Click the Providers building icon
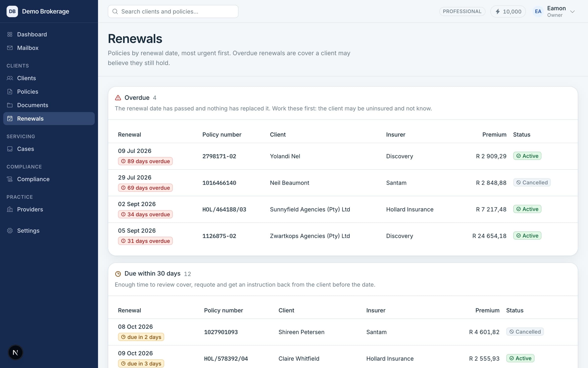588x368 pixels. pyautogui.click(x=10, y=209)
